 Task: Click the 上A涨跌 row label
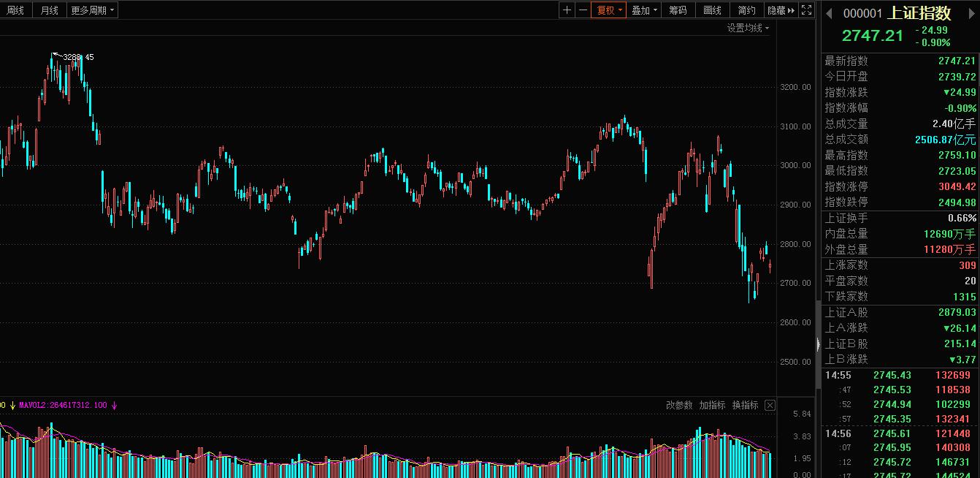point(846,328)
